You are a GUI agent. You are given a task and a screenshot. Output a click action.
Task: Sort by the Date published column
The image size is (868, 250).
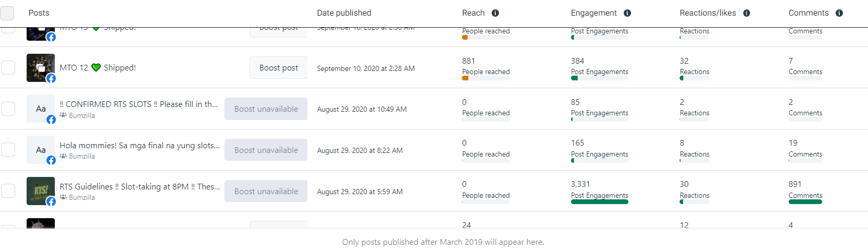pos(344,13)
